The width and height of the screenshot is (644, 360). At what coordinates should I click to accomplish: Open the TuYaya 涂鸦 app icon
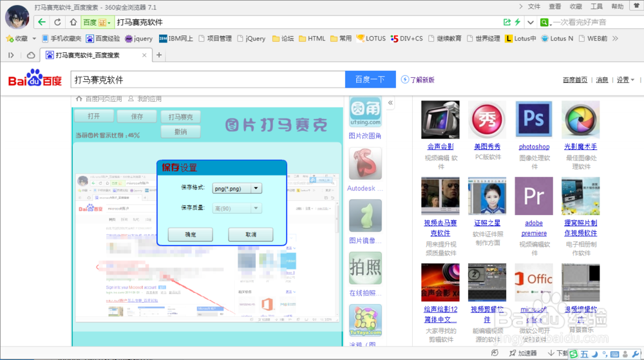365,321
